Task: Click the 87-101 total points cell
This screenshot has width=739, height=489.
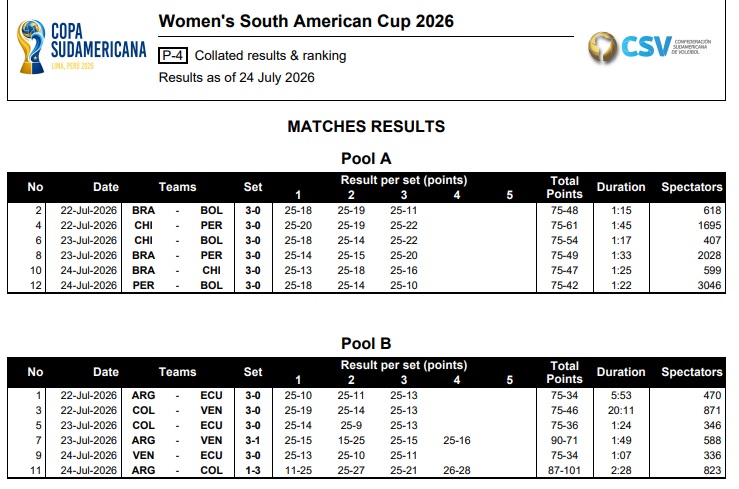Action: pos(564,470)
